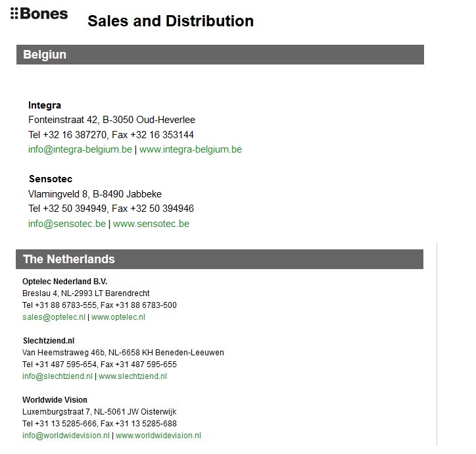The image size is (476, 454).
Task: Select the Sensotec company name
Action: (51, 179)
